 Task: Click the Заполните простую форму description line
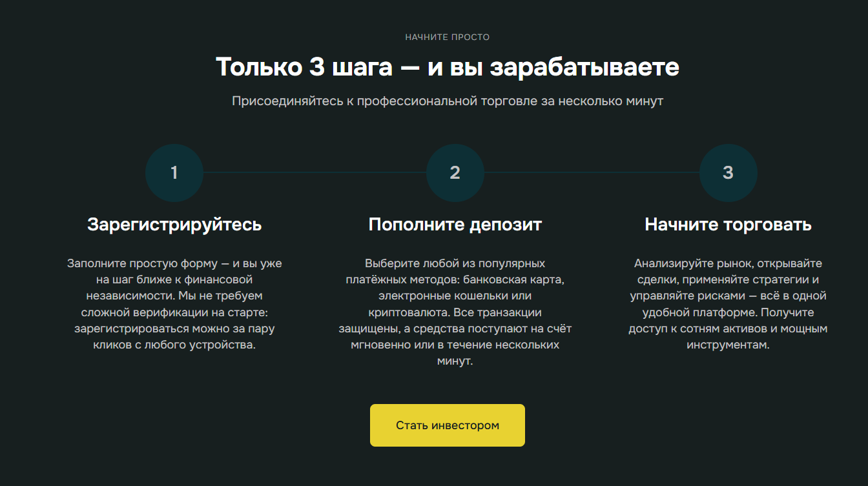pos(174,263)
